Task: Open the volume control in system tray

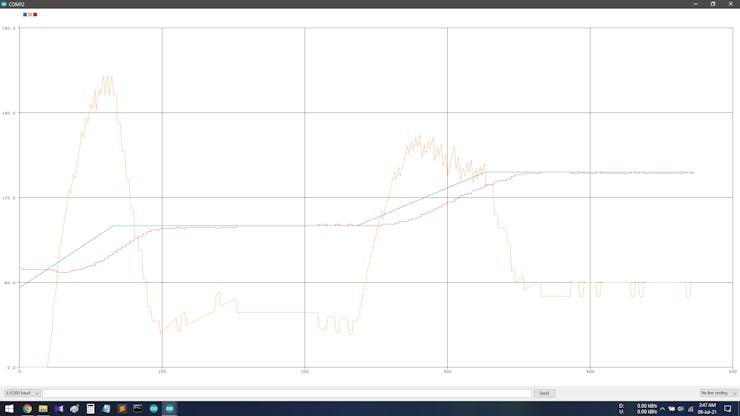Action: tap(681, 409)
